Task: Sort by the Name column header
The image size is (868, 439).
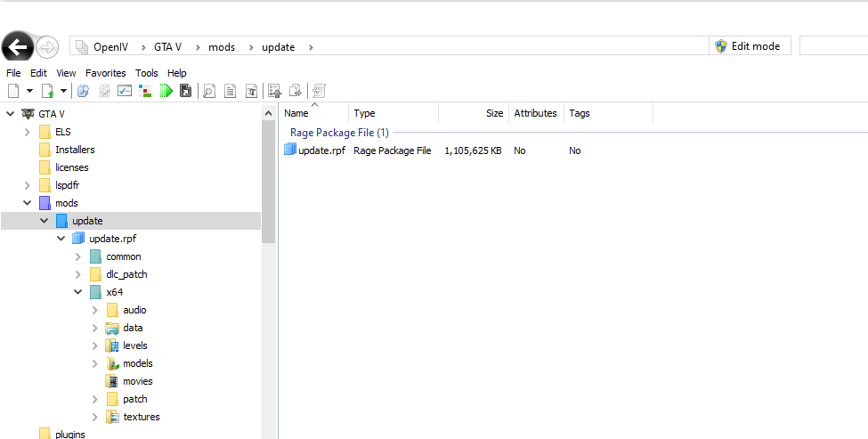Action: point(314,113)
